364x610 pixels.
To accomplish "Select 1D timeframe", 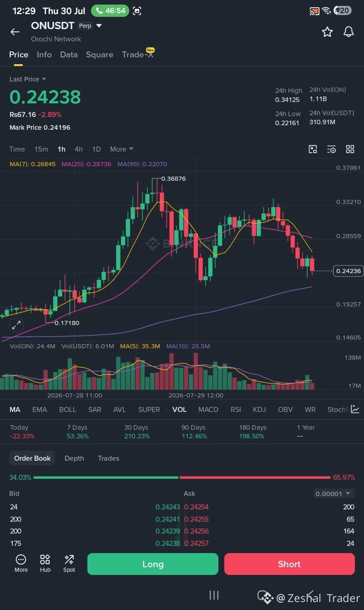I will (96, 149).
